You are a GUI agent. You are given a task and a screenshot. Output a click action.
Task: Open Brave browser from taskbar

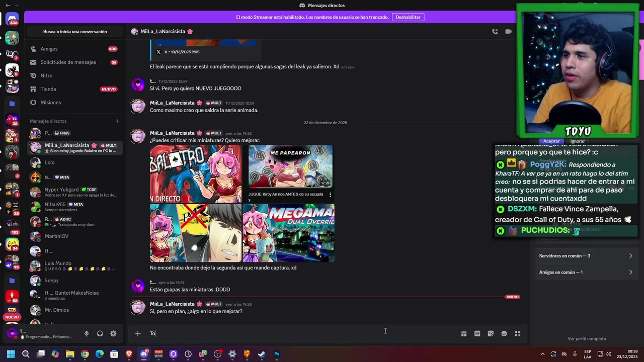[x=129, y=354]
